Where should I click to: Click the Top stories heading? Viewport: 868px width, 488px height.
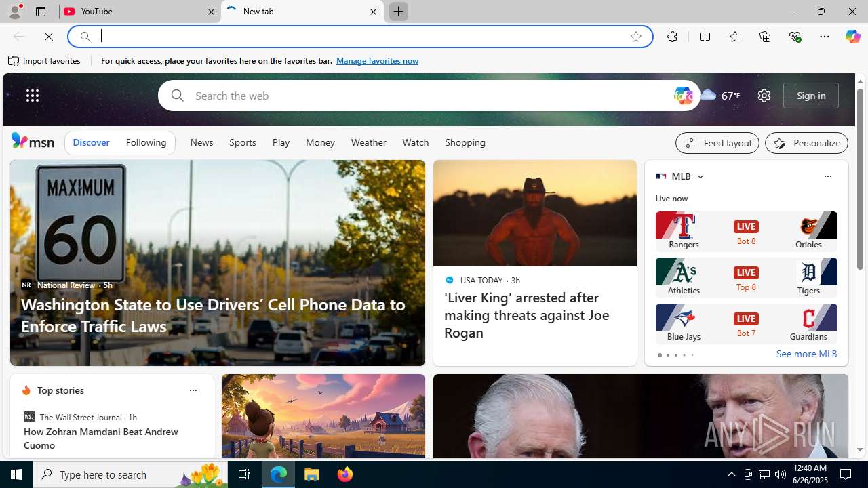60,390
